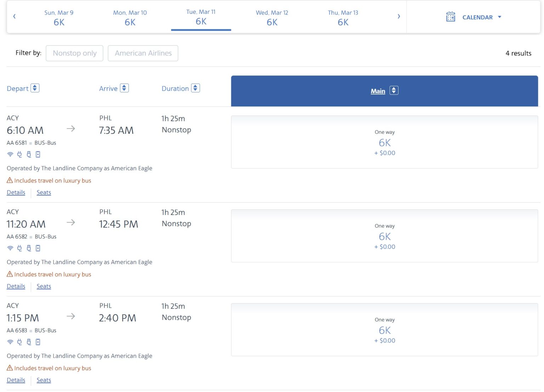Click the streaming entertainment icon on the 1:15 PM flight

click(x=38, y=342)
